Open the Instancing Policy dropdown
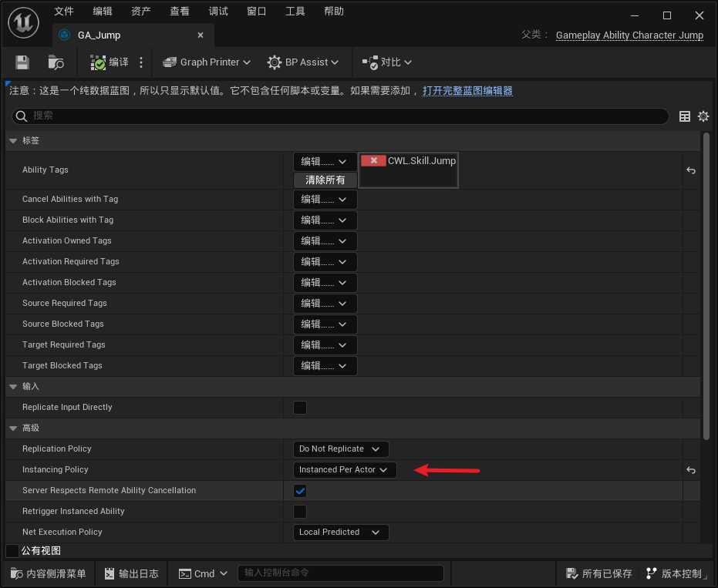 click(345, 470)
